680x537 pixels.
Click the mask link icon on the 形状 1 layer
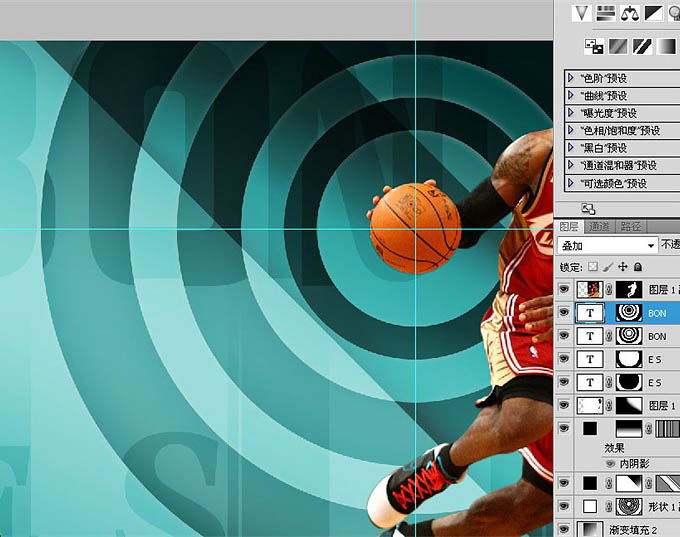[609, 506]
